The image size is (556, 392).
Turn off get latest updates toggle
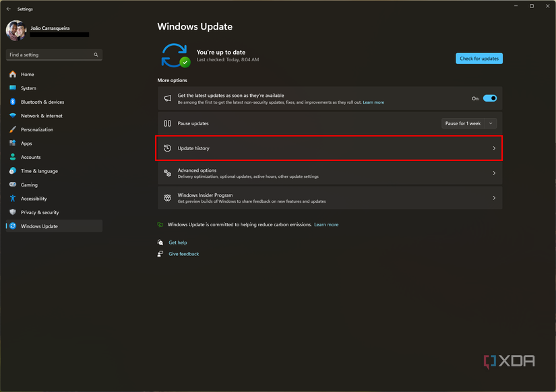tap(490, 98)
